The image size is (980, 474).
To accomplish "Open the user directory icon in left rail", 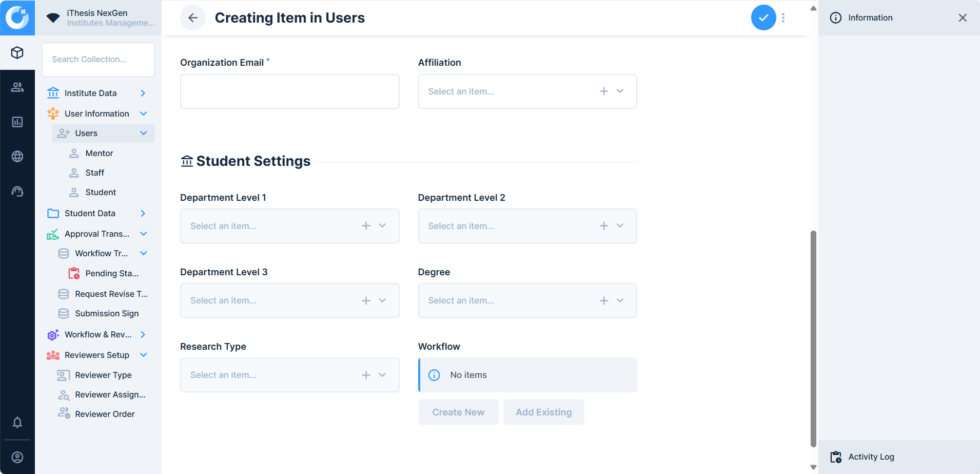I will tap(17, 87).
